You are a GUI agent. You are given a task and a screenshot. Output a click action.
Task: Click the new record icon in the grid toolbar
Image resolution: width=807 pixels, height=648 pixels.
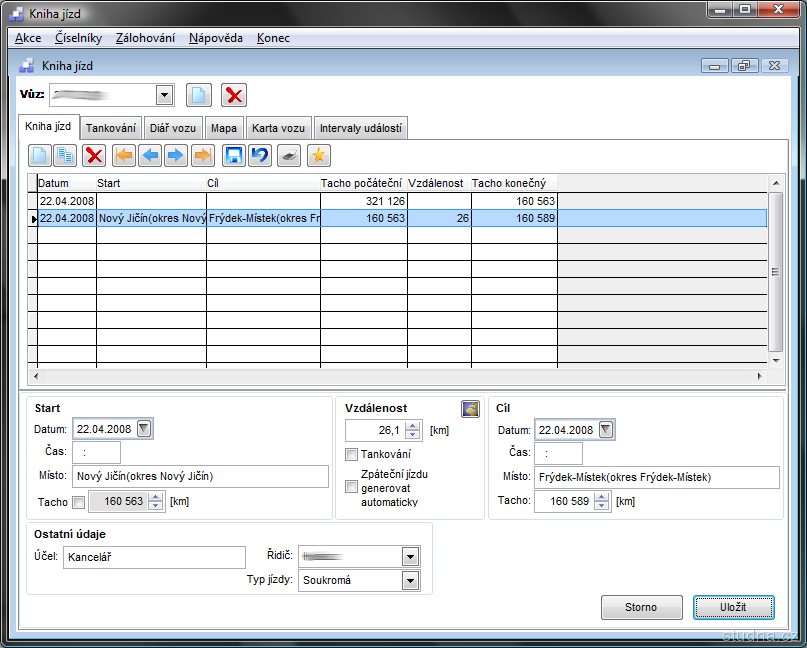tap(40, 155)
